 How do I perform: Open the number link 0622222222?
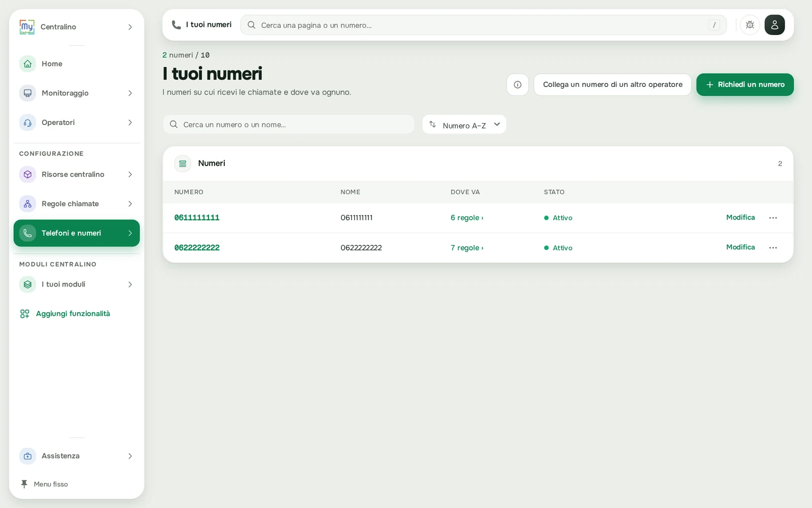coord(197,248)
